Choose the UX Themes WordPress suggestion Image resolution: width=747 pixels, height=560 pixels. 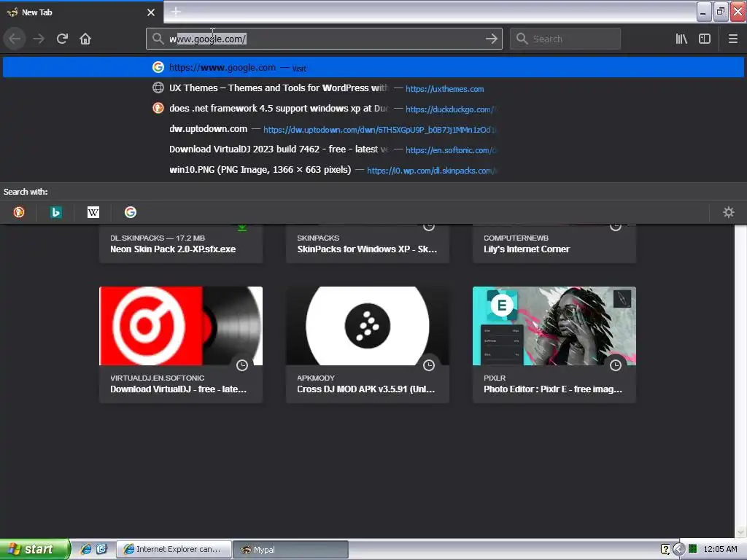(373, 87)
